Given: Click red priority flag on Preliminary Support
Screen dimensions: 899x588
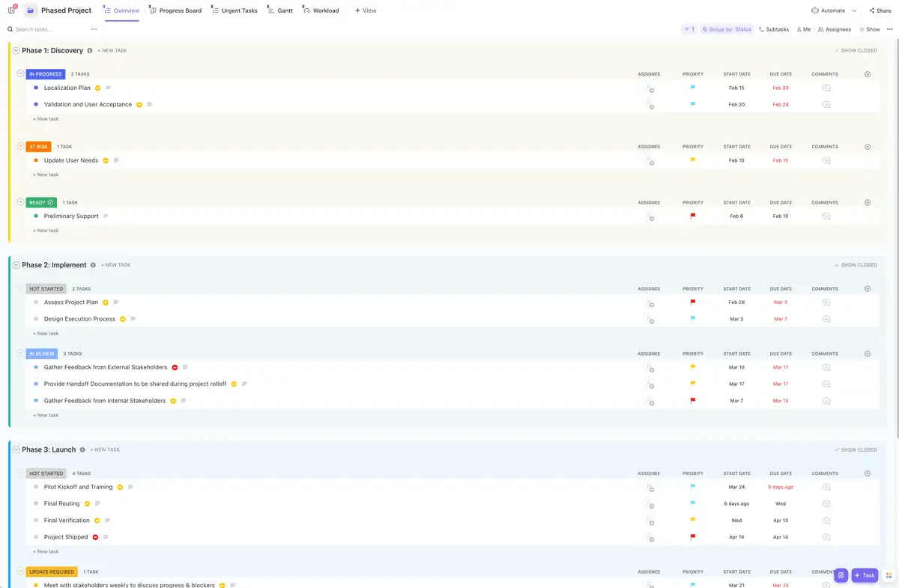Looking at the screenshot, I should (x=693, y=216).
